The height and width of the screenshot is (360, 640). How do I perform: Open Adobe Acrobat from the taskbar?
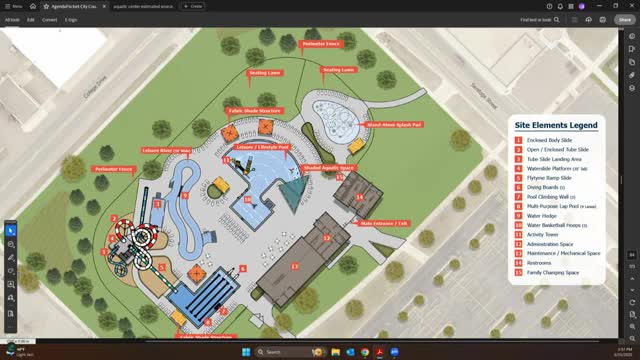point(380,352)
